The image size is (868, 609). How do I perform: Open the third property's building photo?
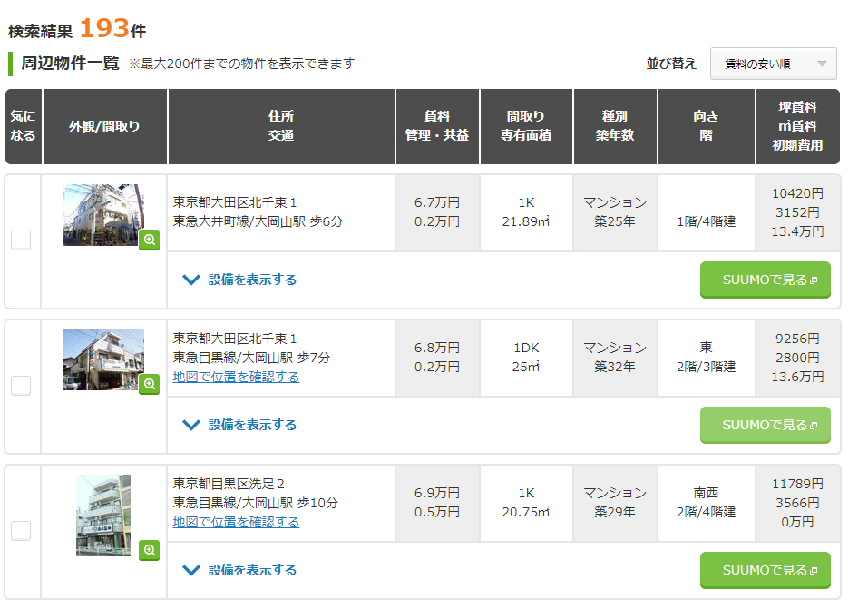102,514
